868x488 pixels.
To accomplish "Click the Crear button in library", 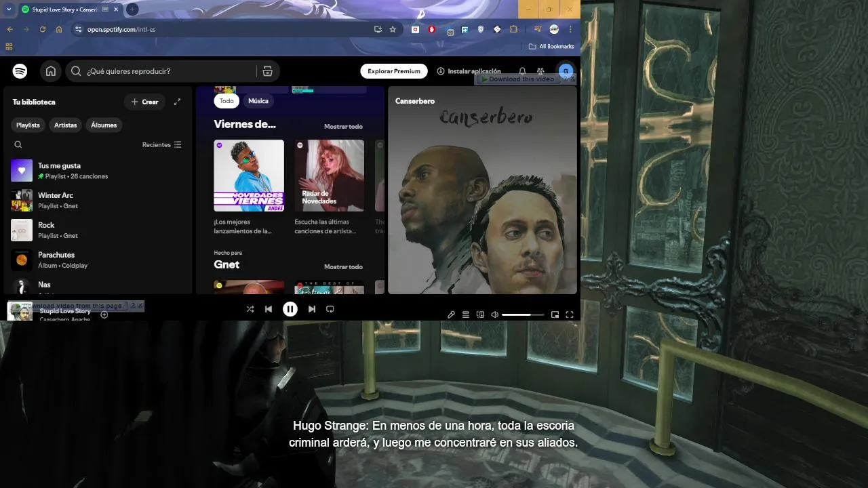I will tap(145, 102).
